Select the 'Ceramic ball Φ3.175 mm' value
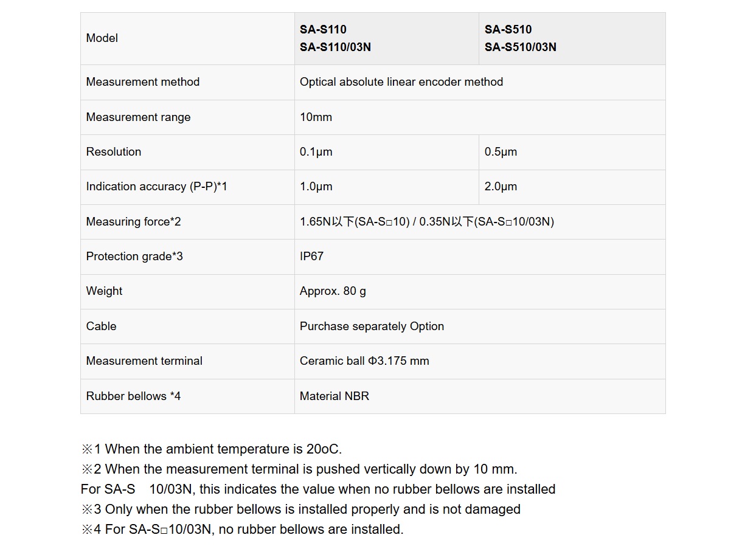Image resolution: width=756 pixels, height=549 pixels. [364, 361]
